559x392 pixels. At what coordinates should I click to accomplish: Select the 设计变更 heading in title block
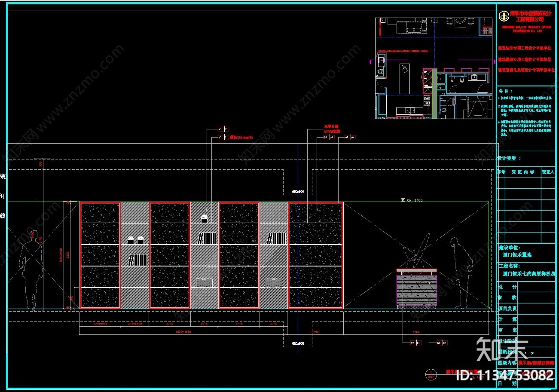509,158
